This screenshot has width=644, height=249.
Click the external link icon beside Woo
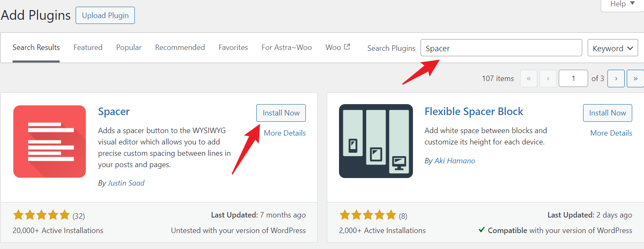[x=347, y=47]
